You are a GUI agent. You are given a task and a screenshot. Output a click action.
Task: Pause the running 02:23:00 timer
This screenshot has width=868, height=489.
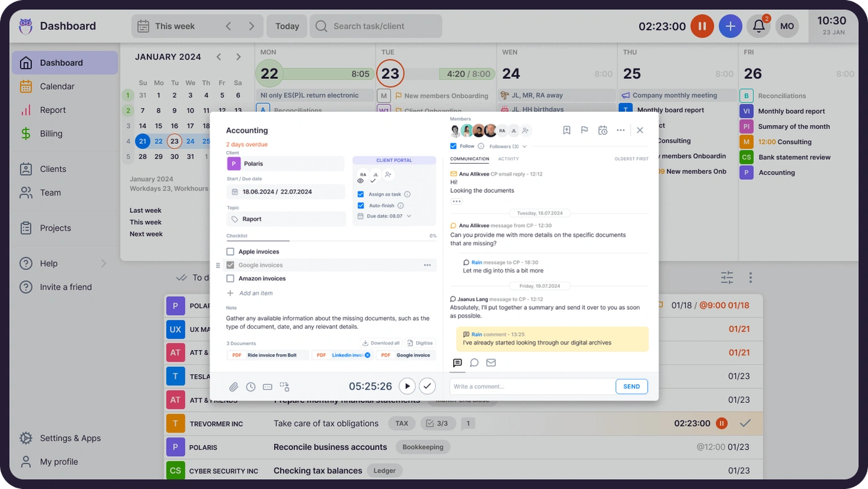click(702, 26)
